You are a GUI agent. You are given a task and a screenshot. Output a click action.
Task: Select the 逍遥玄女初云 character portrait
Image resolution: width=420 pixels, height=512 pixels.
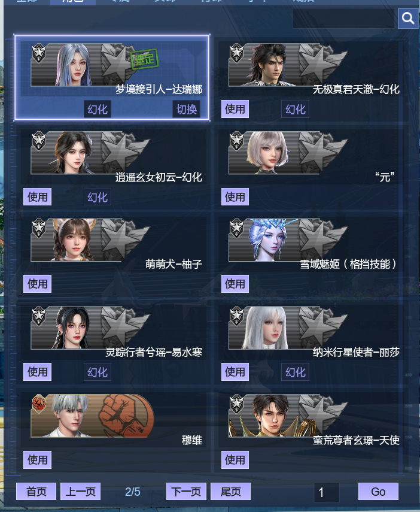click(x=74, y=153)
